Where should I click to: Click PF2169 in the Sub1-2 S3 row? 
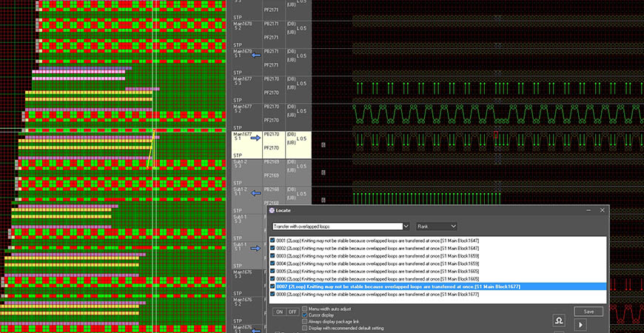click(271, 175)
